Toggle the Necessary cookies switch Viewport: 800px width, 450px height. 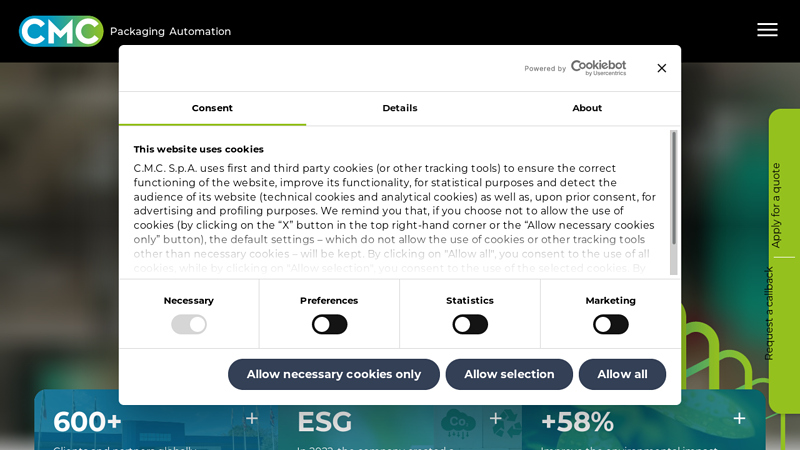189,324
